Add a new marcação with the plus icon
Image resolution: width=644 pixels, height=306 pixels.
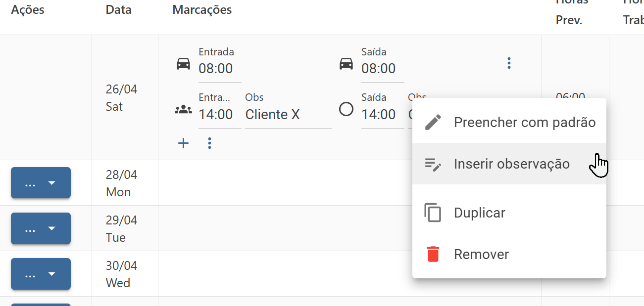184,143
